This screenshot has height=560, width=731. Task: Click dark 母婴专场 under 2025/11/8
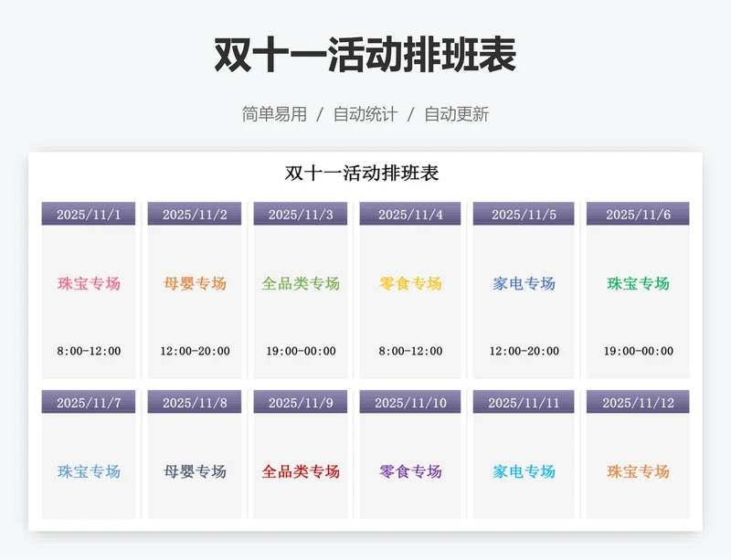point(195,471)
